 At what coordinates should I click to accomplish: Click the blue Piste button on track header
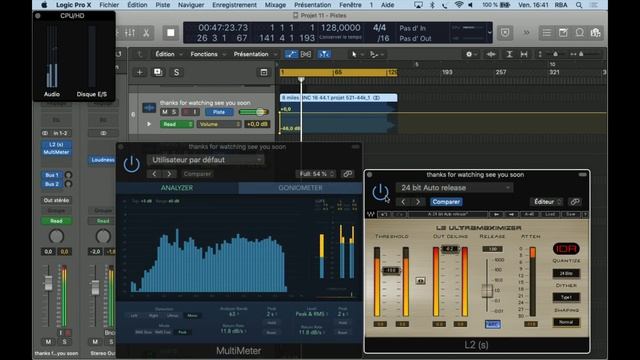point(219,112)
